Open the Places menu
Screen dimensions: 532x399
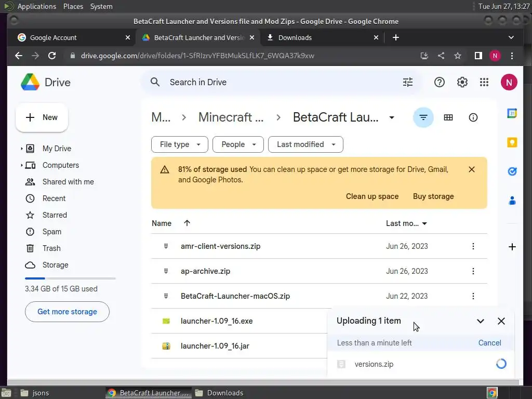73,6
